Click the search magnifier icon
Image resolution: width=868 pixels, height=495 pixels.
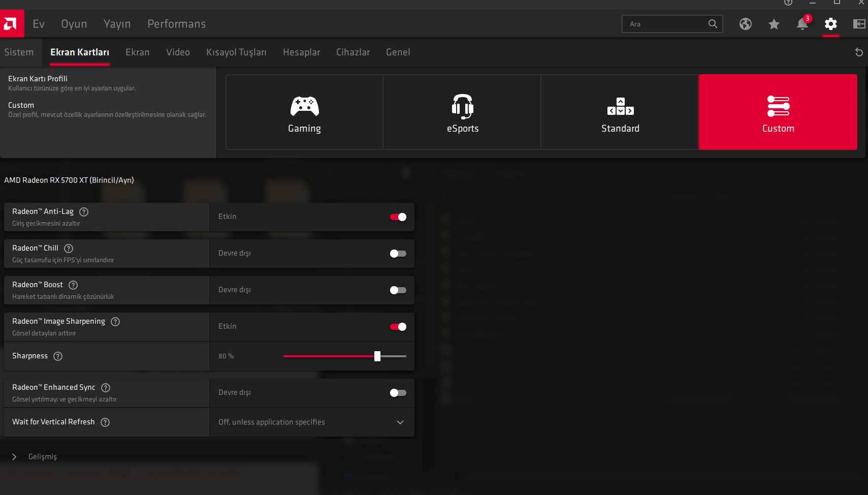coord(713,24)
